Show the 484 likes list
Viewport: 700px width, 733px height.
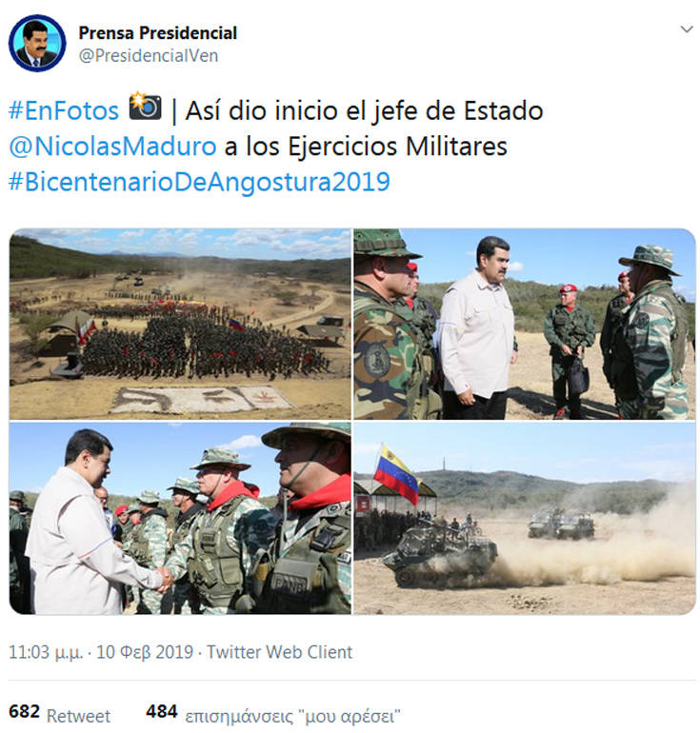click(x=273, y=713)
